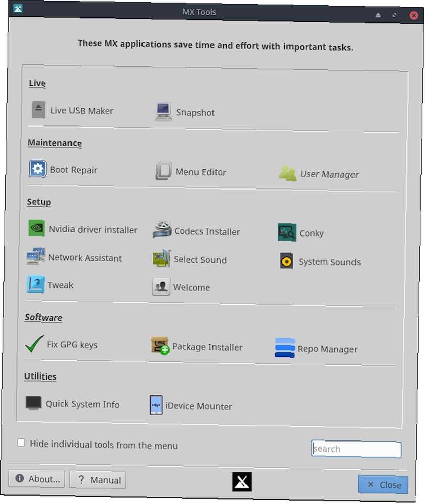Image resolution: width=425 pixels, height=504 pixels.
Task: Click the Live section heading
Action: pos(37,83)
